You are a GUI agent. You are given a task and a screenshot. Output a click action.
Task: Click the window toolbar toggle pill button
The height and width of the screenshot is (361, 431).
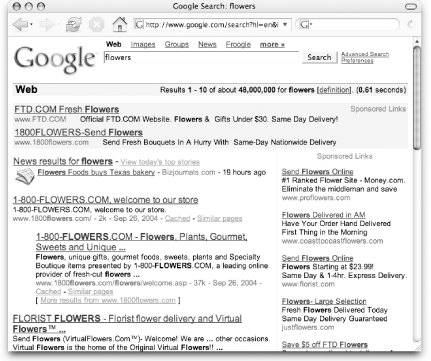(x=411, y=6)
